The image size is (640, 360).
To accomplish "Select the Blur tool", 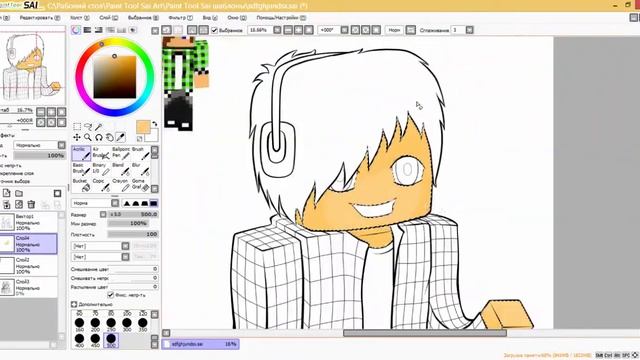I will point(140,169).
